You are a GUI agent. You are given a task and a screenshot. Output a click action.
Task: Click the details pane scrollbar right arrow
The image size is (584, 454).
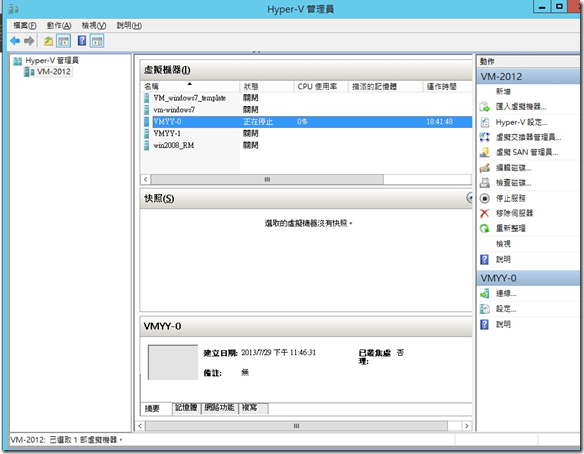click(467, 426)
